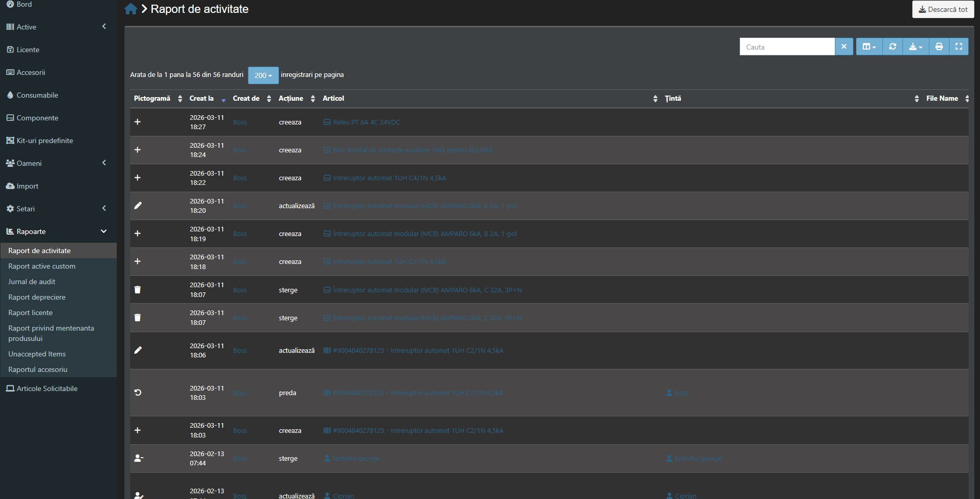Clear the search field with X button
The height and width of the screenshot is (499, 980).
tap(844, 46)
